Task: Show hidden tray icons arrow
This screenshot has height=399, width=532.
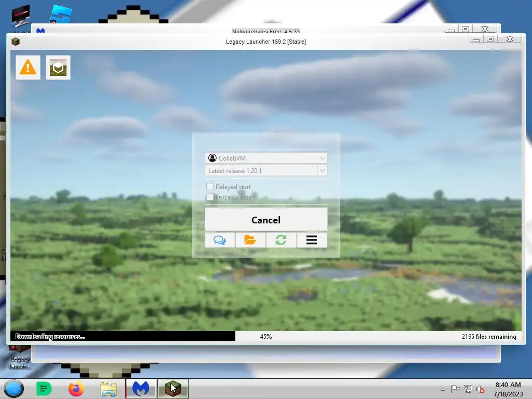Action: [443, 389]
